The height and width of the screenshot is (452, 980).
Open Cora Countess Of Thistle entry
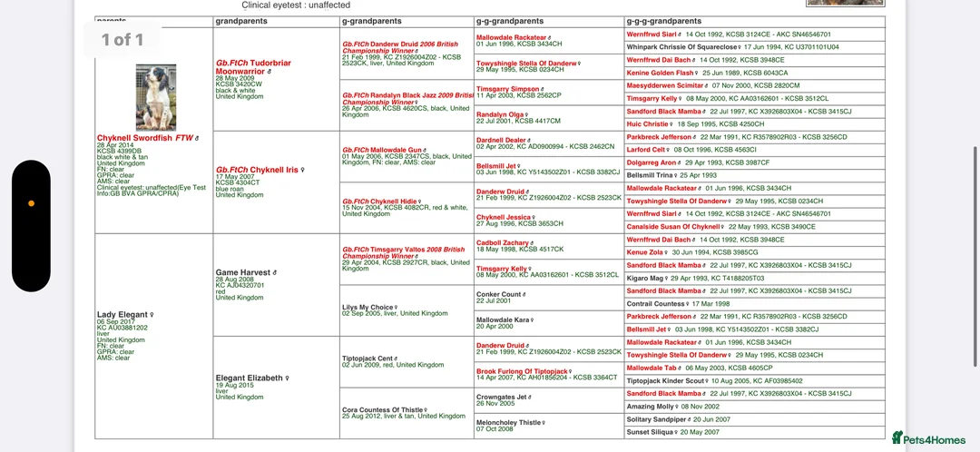(x=383, y=409)
